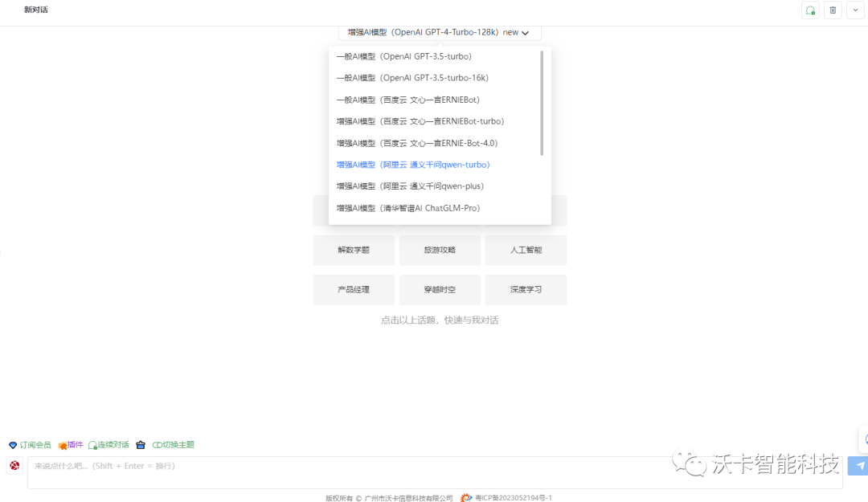Click 广州市沃卡信息科技有限公司 copyright text
Image resolution: width=868 pixels, height=502 pixels.
408,498
